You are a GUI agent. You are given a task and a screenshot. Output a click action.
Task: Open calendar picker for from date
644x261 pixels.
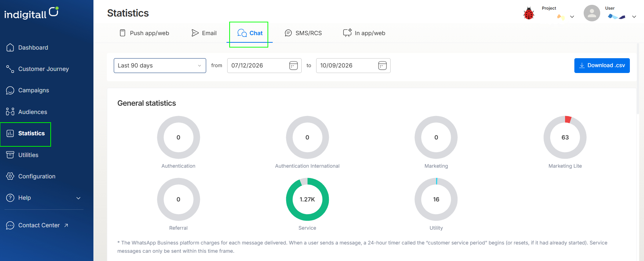point(293,65)
